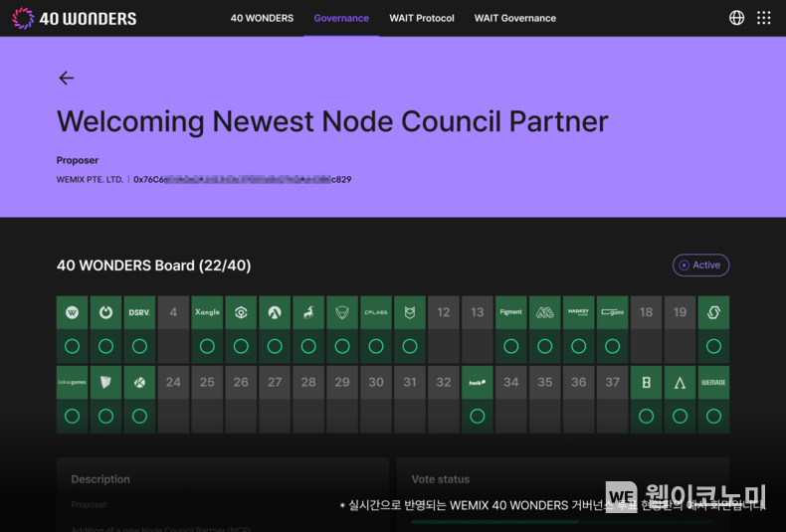Screen dimensions: 786x532
Task: Select the gumi board tile
Action: (613, 312)
